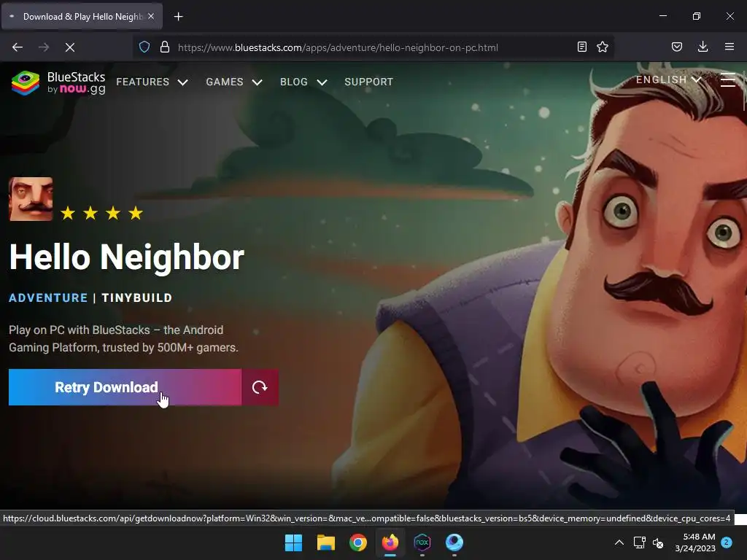Click the Retry Download button

click(x=125, y=387)
